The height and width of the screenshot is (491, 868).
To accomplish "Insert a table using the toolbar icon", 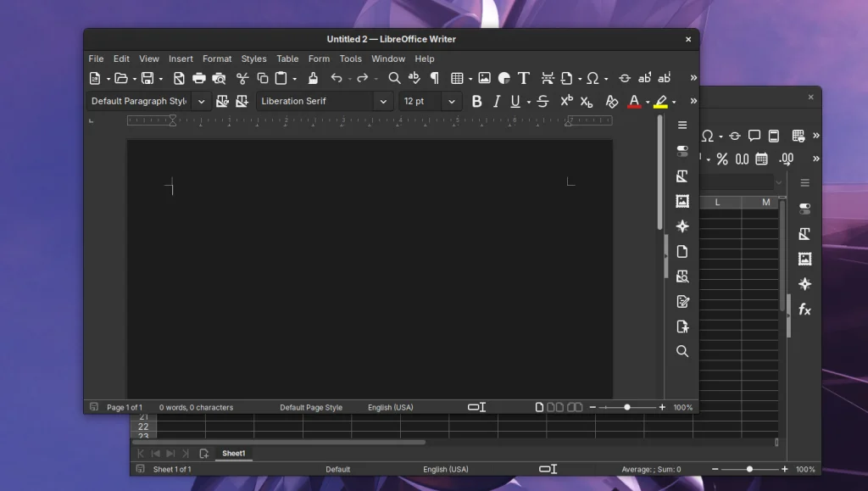I will (455, 77).
